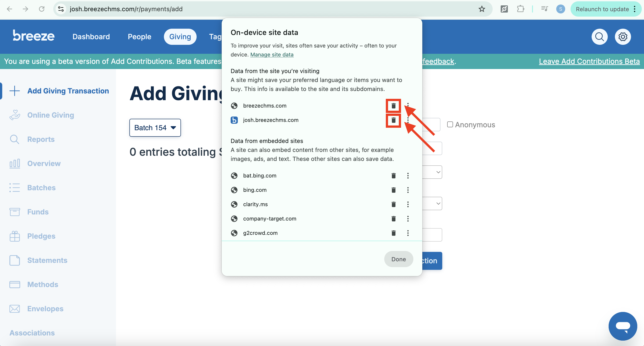Screen dimensions: 644x346
Task: Open the extensions puzzle icon
Action: [520, 9]
